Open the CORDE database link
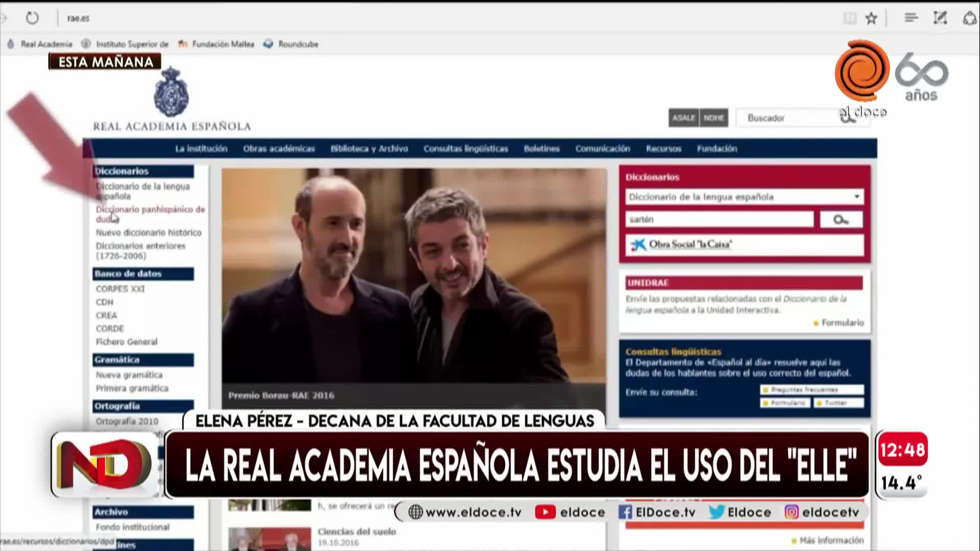Screen dimensions: 980x551 pos(110,329)
